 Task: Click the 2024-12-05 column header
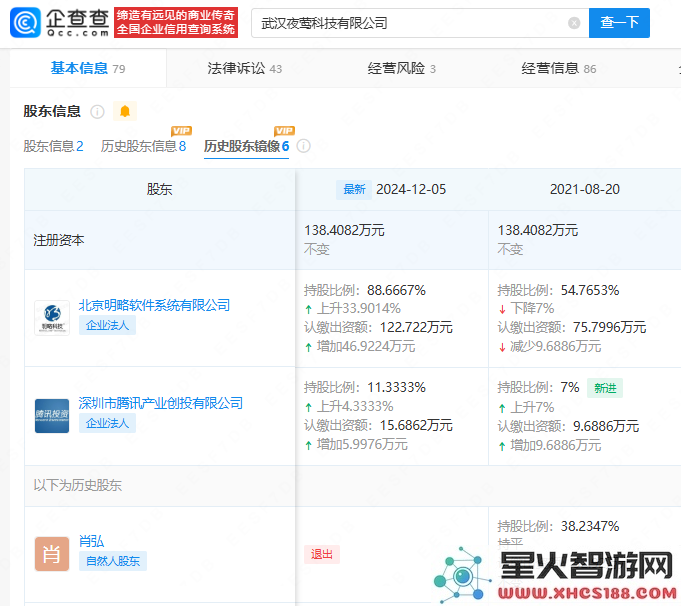(411, 189)
